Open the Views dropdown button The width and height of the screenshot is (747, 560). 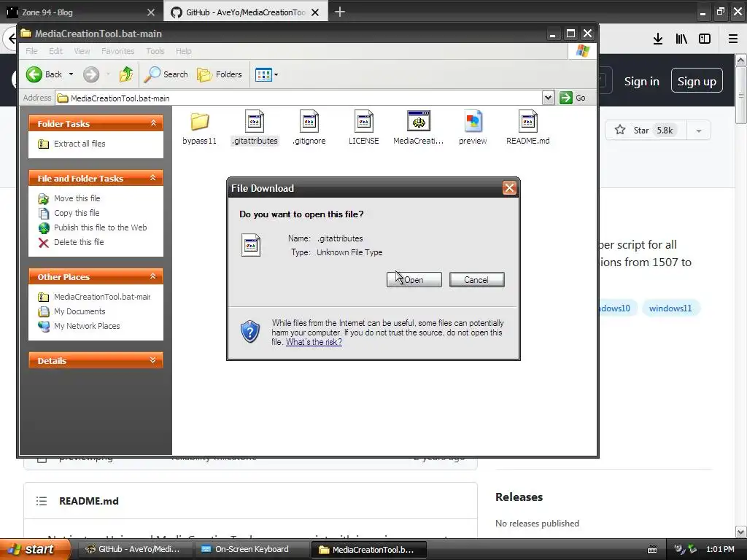pyautogui.click(x=266, y=74)
